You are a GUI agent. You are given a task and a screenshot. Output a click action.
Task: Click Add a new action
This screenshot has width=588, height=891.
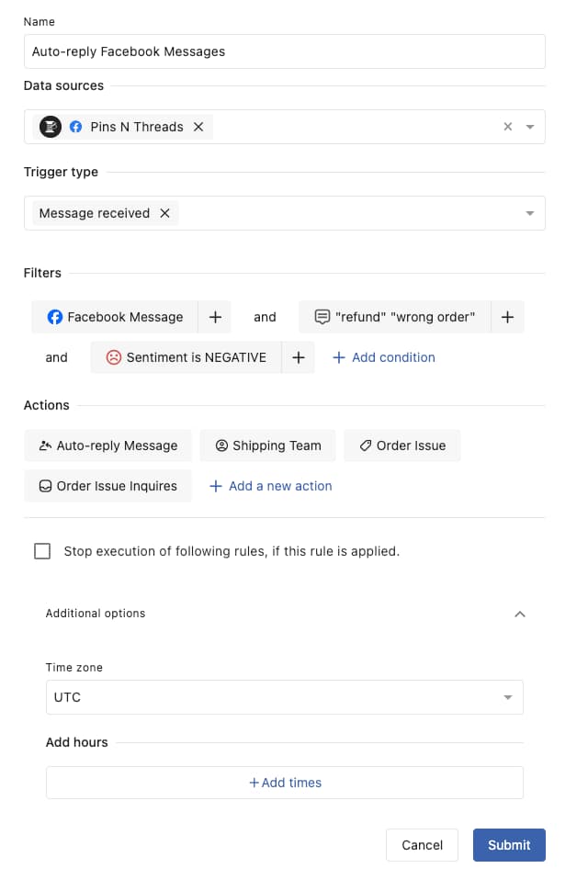(270, 486)
